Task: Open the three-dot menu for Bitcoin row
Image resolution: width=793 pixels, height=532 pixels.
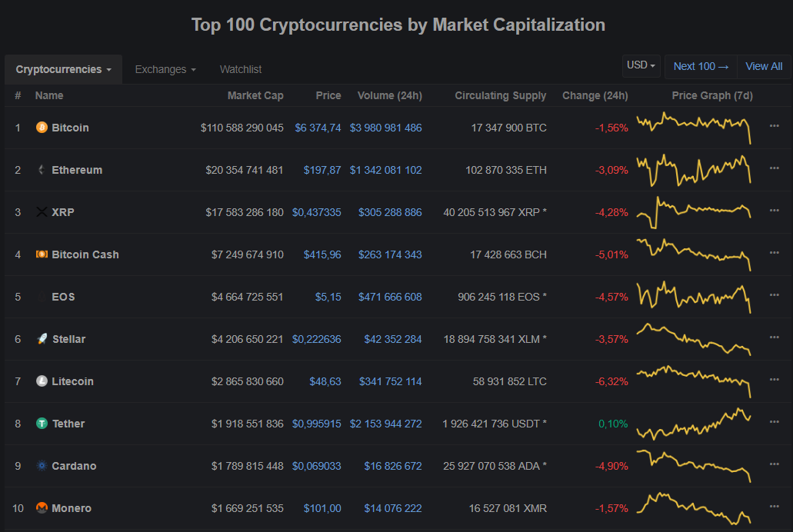Action: [x=774, y=126]
